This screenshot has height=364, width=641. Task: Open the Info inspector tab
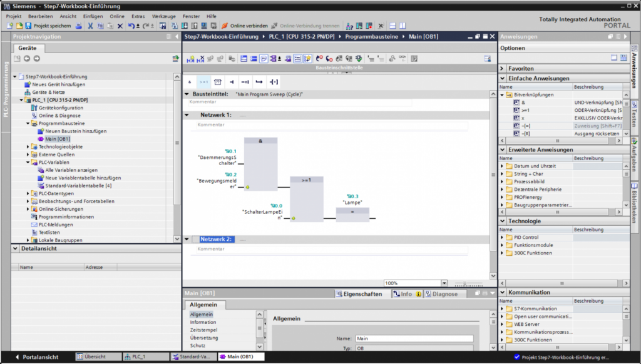tap(407, 294)
